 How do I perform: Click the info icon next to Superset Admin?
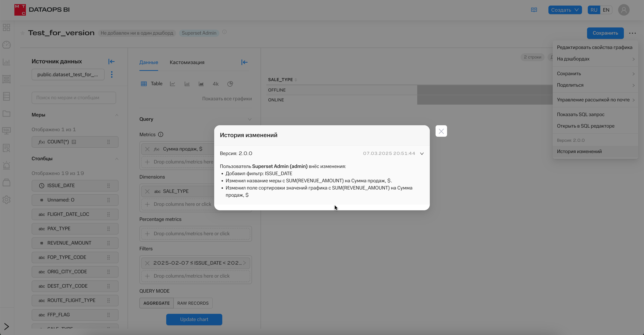[224, 32]
